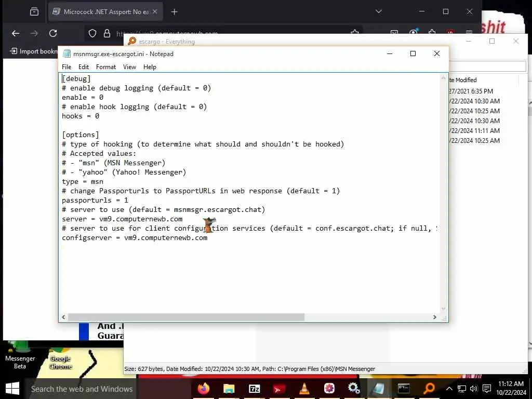The width and height of the screenshot is (532, 399).
Task: Reload the Firefox page
Action: pyautogui.click(x=53, y=33)
